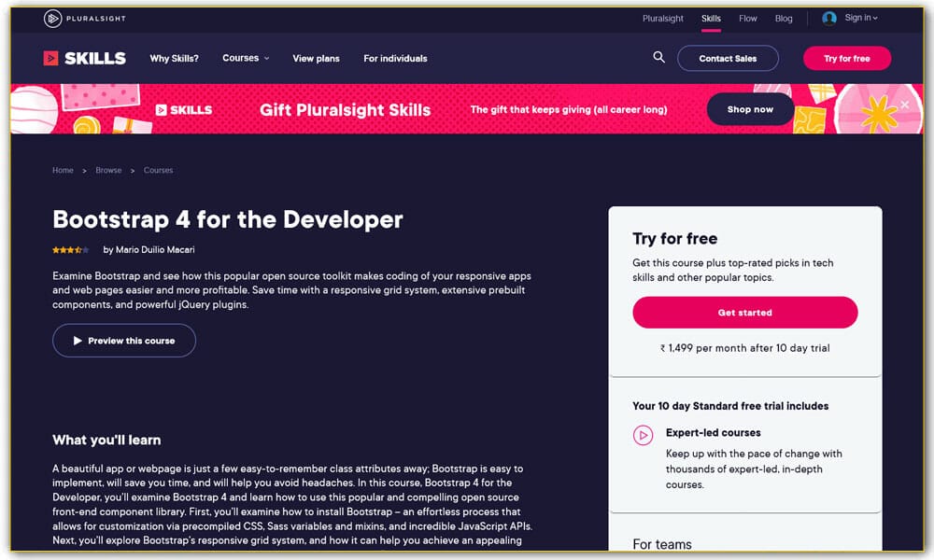Switch to the Pluralsight top tab
Viewport: 934px width, 560px height.
[662, 19]
